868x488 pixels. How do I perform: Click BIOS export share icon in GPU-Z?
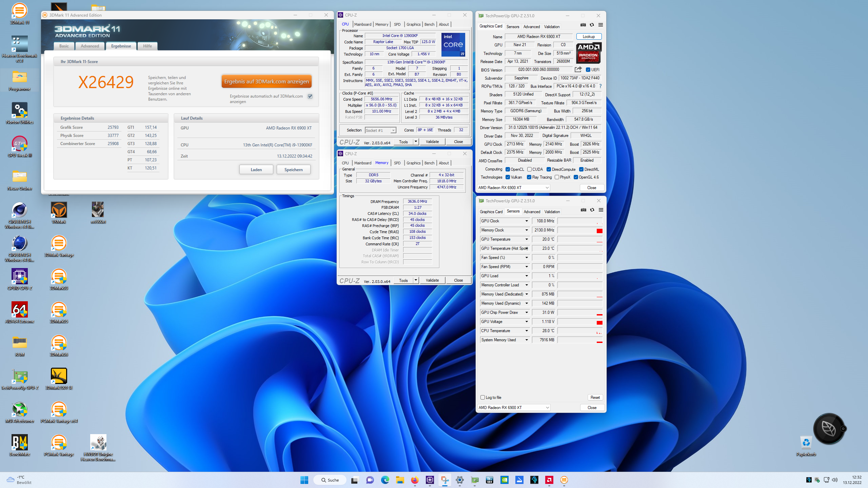pos(578,69)
